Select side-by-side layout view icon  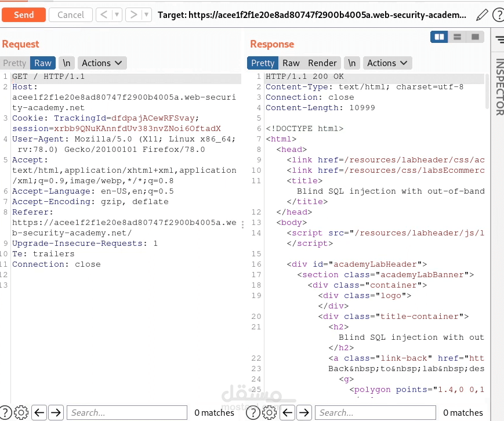coord(439,37)
